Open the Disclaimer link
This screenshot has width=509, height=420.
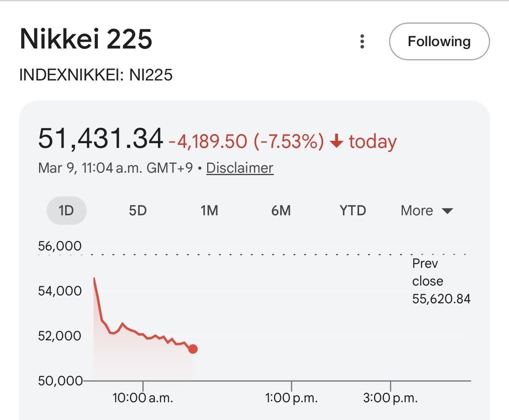coord(240,168)
